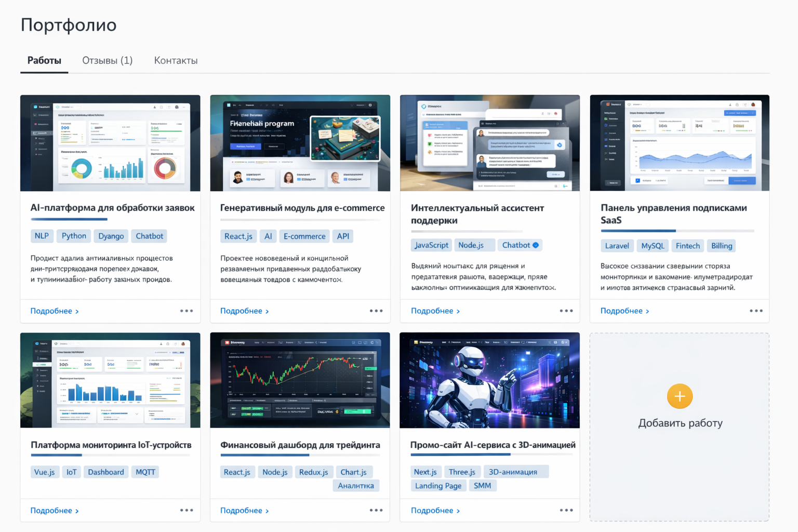
Task: Click title Финансовый дашборд для трейдинга
Action: [x=300, y=445]
